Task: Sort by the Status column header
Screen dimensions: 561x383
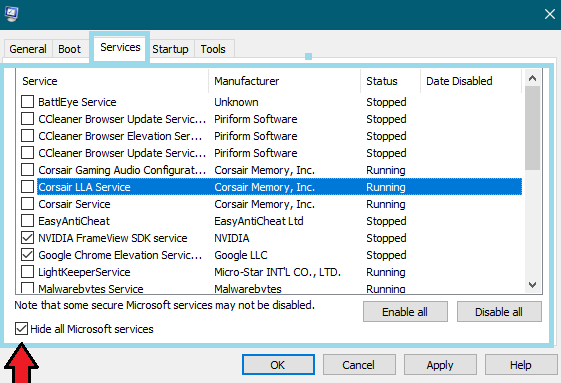Action: click(x=390, y=81)
